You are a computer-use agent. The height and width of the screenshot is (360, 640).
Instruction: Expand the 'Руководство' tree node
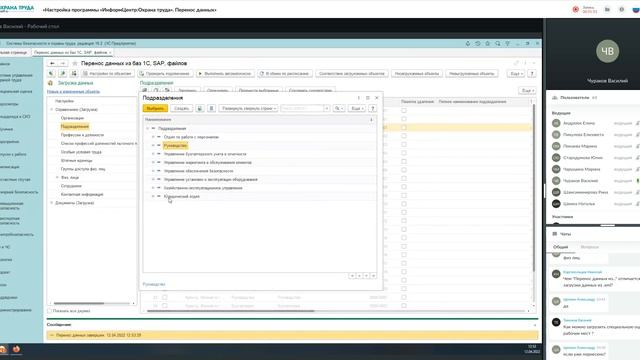[x=153, y=145]
